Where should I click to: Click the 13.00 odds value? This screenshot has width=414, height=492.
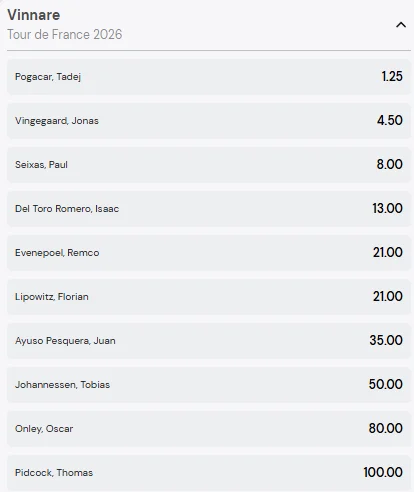pos(387,208)
